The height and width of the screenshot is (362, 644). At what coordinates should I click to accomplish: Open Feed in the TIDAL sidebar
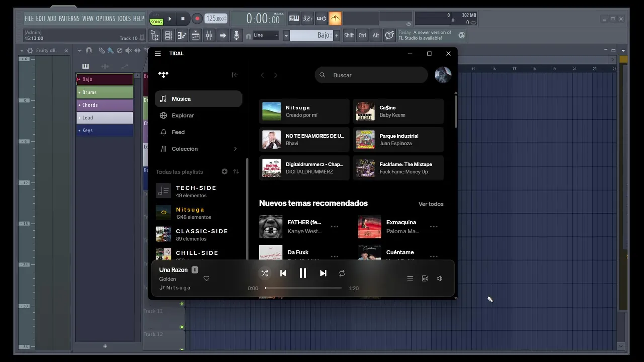point(199,132)
